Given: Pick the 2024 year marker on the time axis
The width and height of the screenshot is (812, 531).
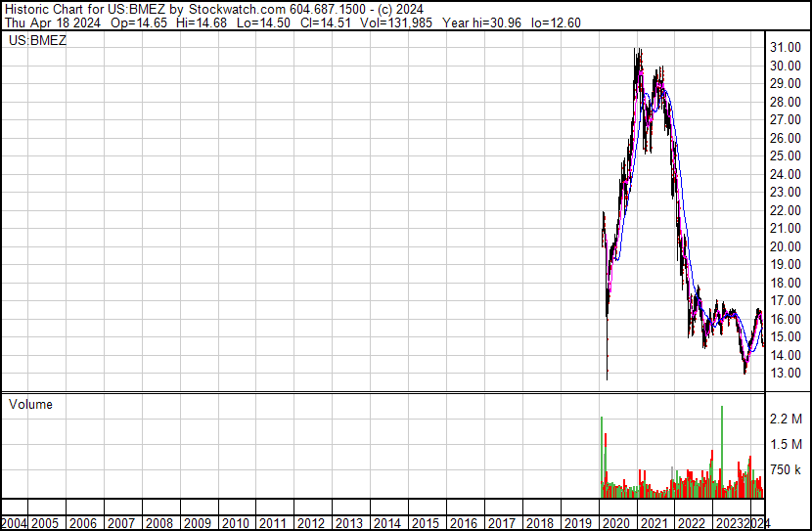Looking at the screenshot, I should tap(759, 522).
